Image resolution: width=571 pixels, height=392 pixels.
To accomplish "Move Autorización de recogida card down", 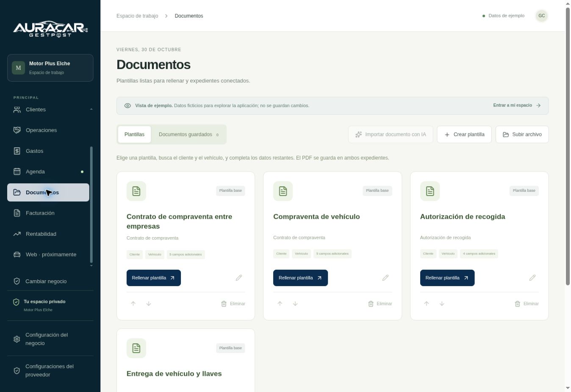I will pyautogui.click(x=442, y=304).
